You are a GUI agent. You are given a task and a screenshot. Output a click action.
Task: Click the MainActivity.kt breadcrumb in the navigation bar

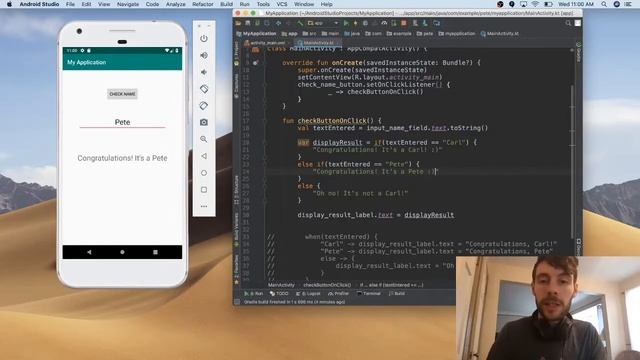(x=500, y=33)
